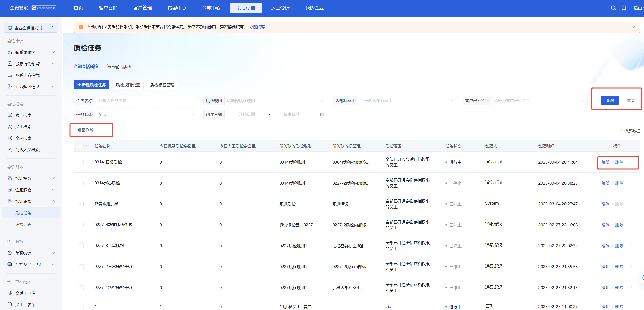Open more options for 0314-日常质检 row

coord(631,162)
